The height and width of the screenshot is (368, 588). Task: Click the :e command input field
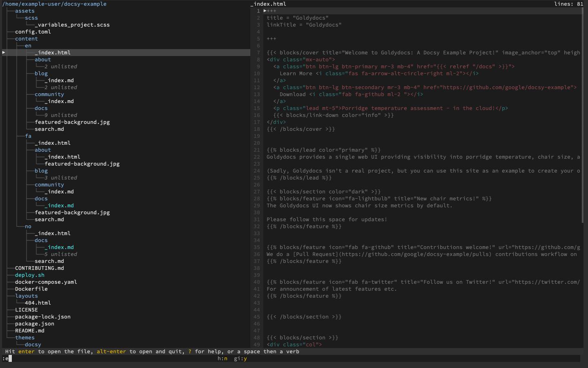[7, 359]
